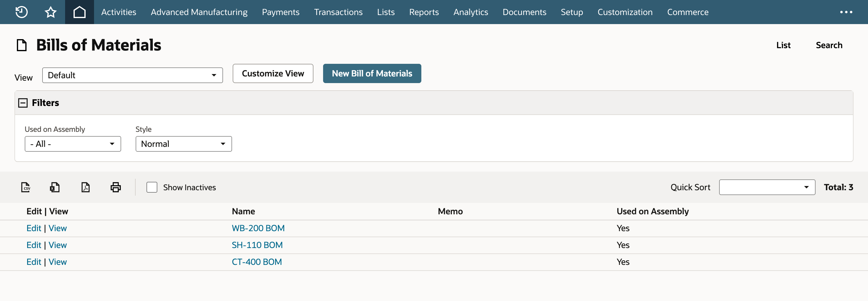
Task: Click the Search link at top right
Action: 829,45
